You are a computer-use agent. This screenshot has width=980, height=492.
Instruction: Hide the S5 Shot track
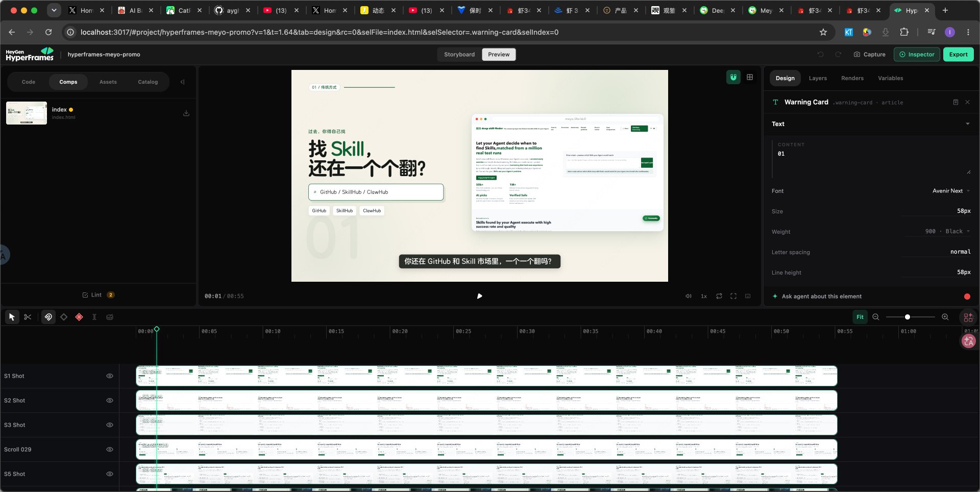(110, 474)
